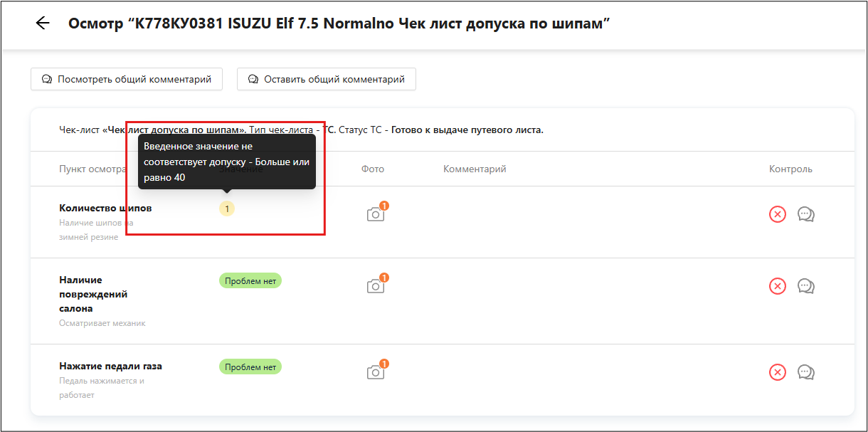Open photo for Наличие повреждений салона row
Screen dimensions: 868x432
pos(375,286)
